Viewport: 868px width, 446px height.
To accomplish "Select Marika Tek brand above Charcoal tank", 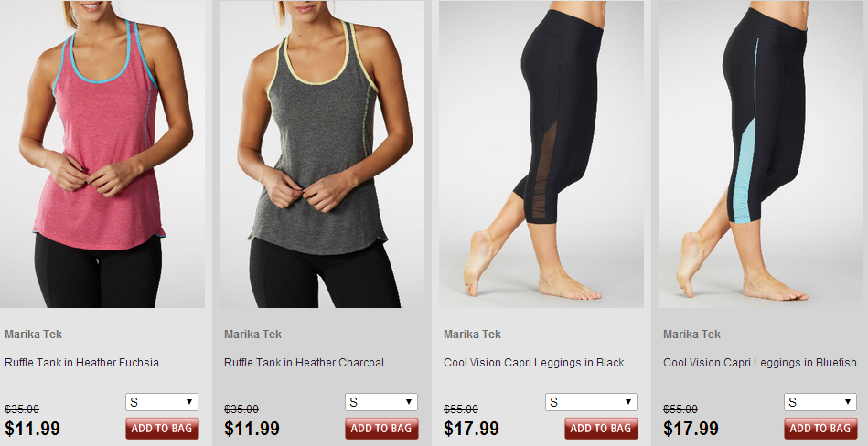I will (252, 334).
